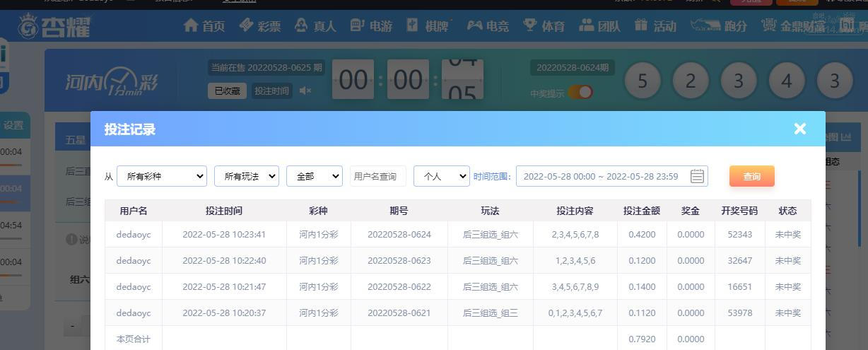Go to 首页 home menu
The height and width of the screenshot is (350, 868).
[x=213, y=26]
